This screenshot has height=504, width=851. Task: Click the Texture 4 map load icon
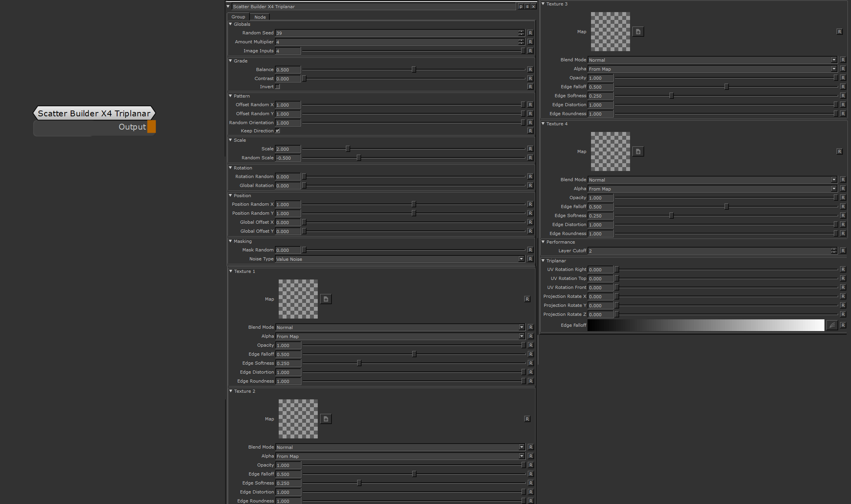(x=638, y=151)
